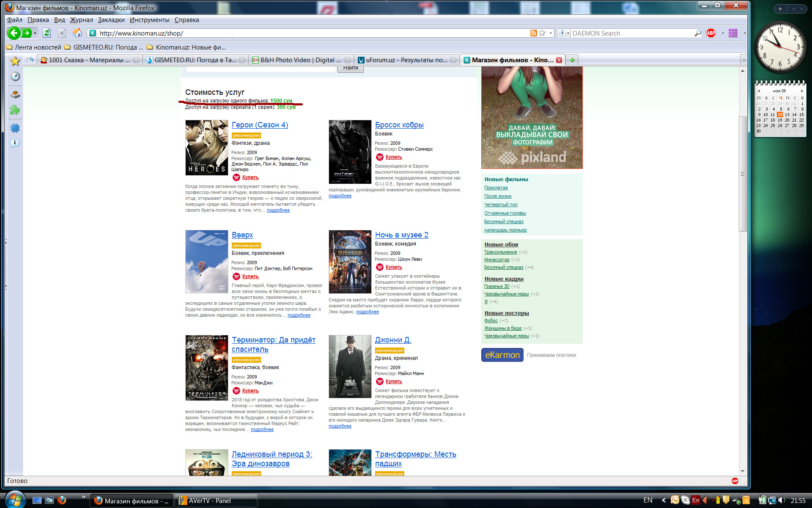Click the green Back navigation arrow
The height and width of the screenshot is (508, 812).
[14, 33]
